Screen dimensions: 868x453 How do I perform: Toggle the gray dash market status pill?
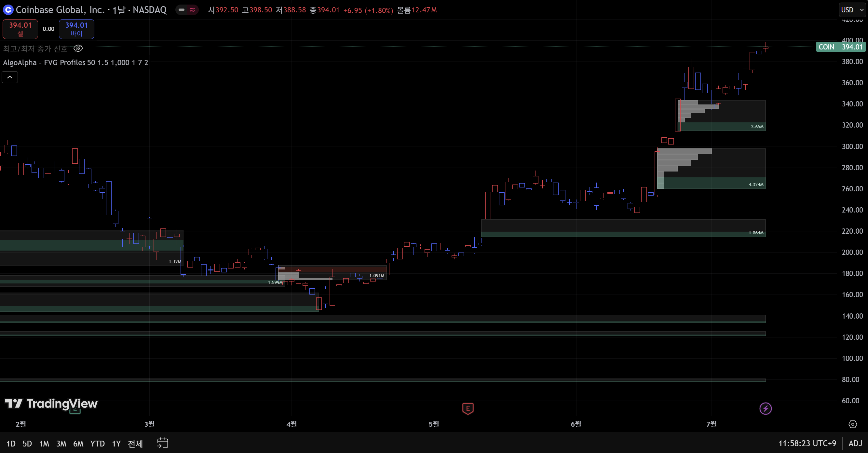tap(181, 10)
